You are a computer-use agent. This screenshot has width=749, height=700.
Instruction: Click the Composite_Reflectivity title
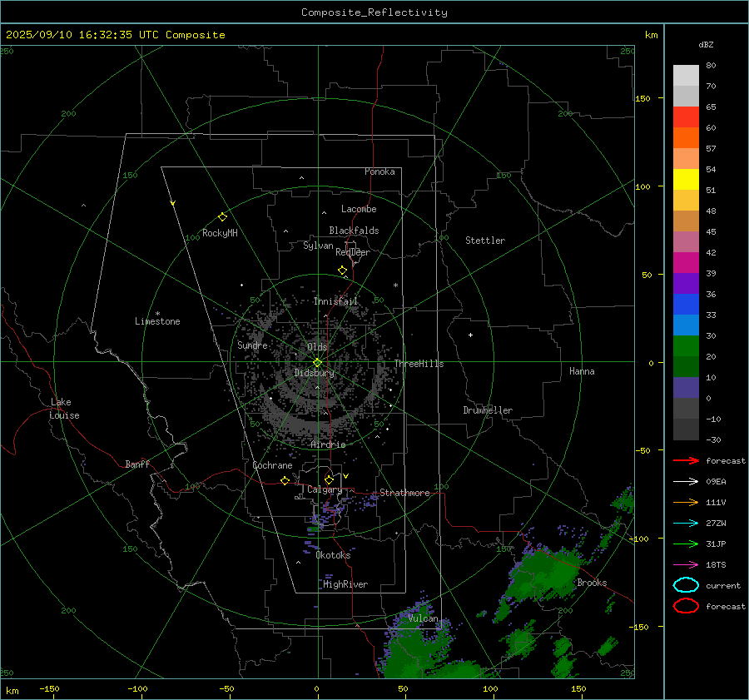(x=374, y=12)
